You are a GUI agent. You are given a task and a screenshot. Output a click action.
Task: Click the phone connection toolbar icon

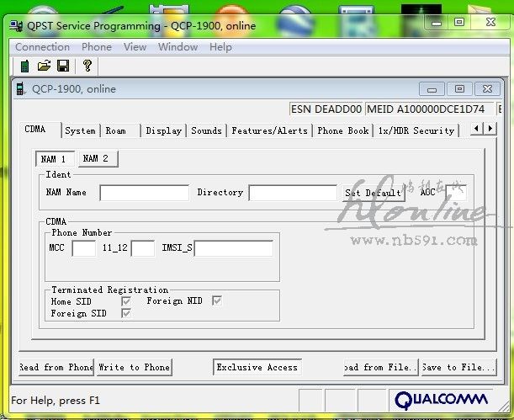24,66
